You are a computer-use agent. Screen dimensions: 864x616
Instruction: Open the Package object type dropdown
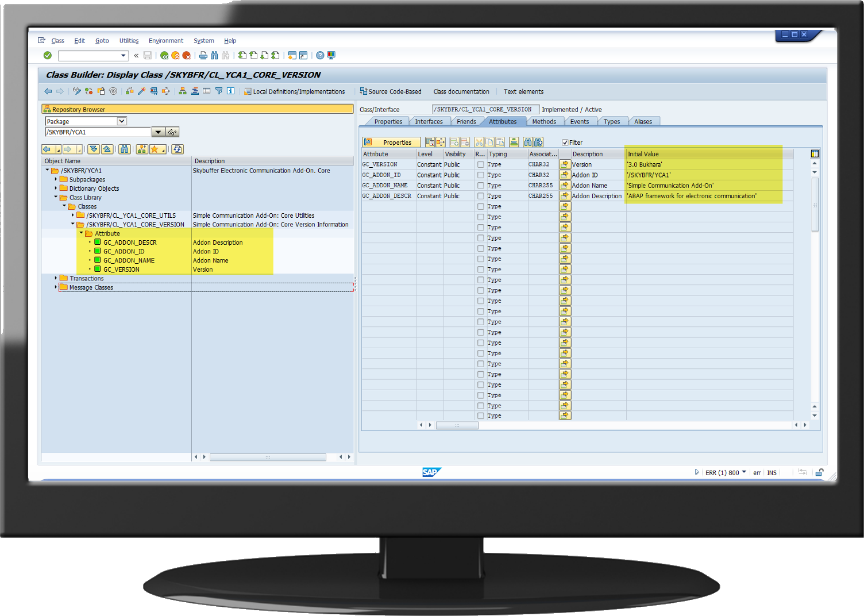point(122,121)
